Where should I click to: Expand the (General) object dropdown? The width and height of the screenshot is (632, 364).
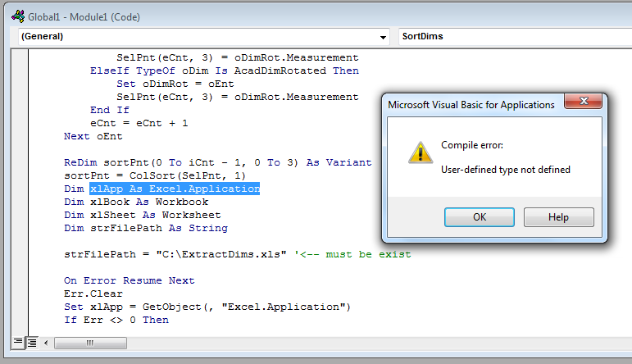(383, 37)
